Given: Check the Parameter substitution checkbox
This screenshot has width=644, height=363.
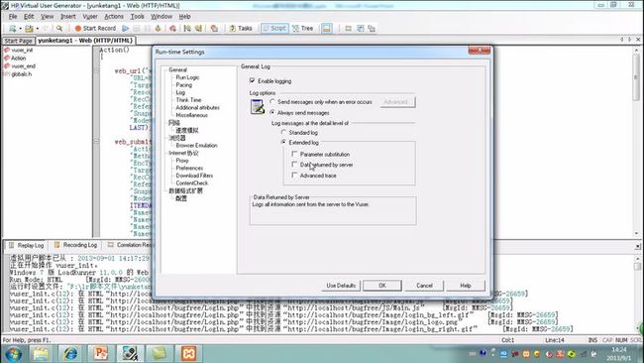Looking at the screenshot, I should [x=294, y=154].
